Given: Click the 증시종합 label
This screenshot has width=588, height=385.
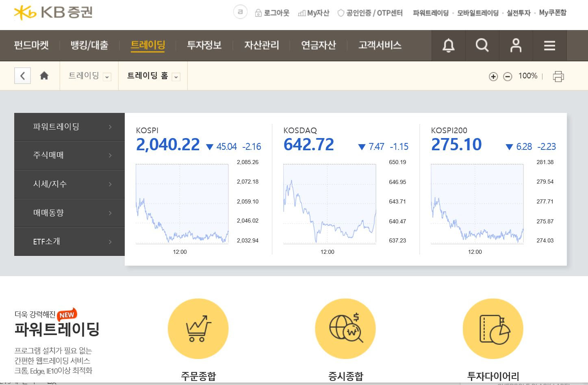Looking at the screenshot, I should [345, 376].
